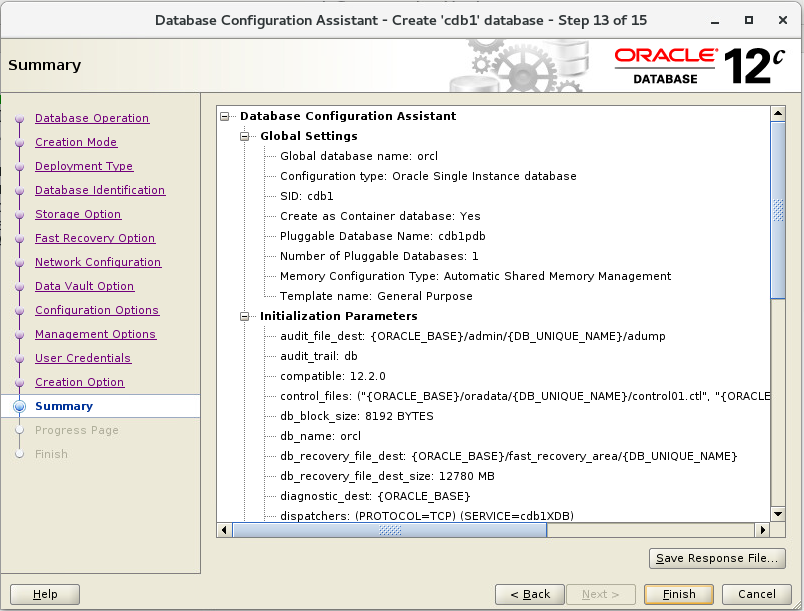This screenshot has height=611, width=804.
Task: Go back with the Back button
Action: coord(530,594)
